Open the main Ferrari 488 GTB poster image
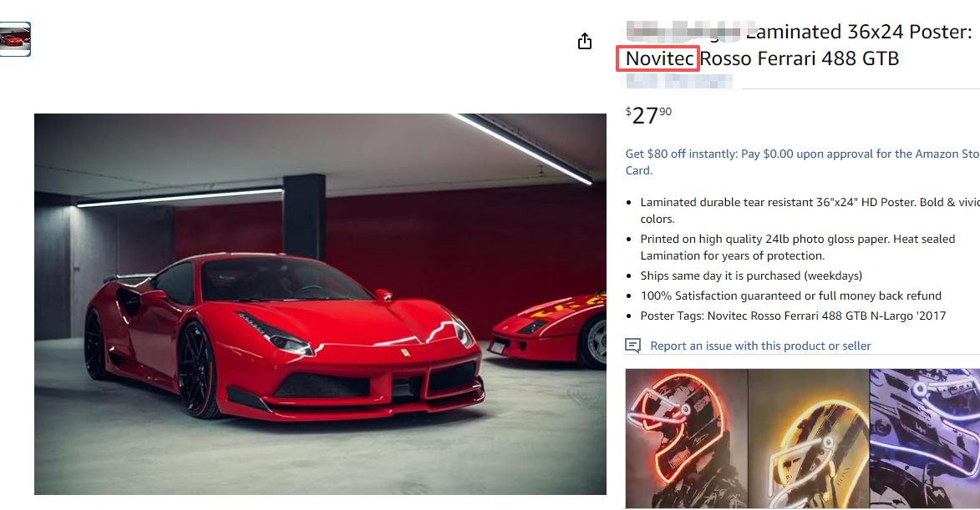 tap(320, 304)
